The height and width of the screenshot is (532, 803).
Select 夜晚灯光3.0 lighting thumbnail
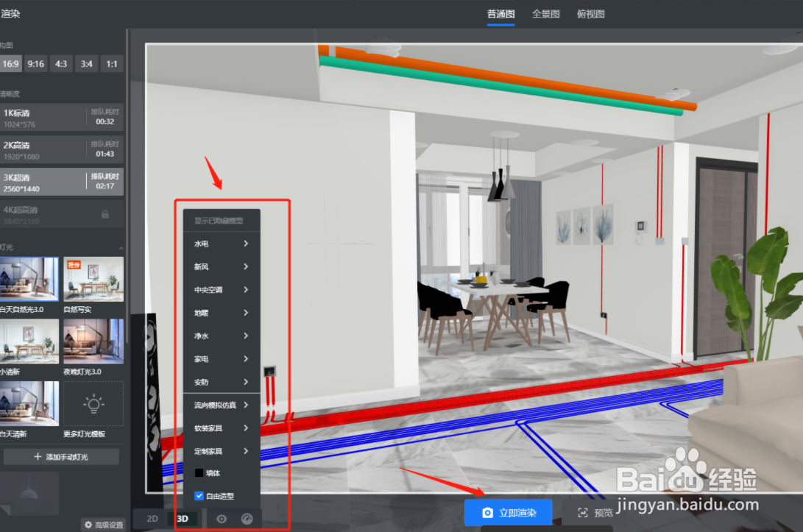(x=93, y=341)
